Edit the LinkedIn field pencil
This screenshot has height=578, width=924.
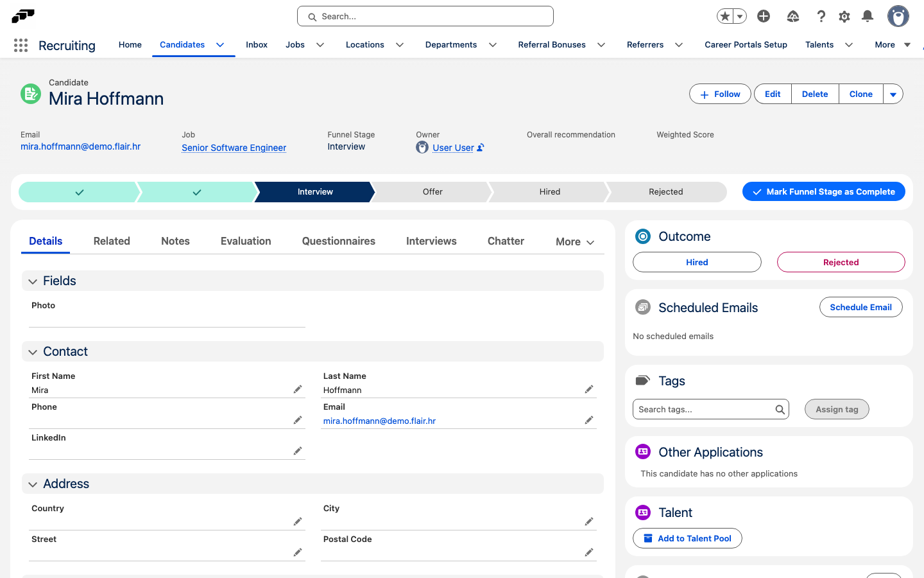pyautogui.click(x=298, y=451)
